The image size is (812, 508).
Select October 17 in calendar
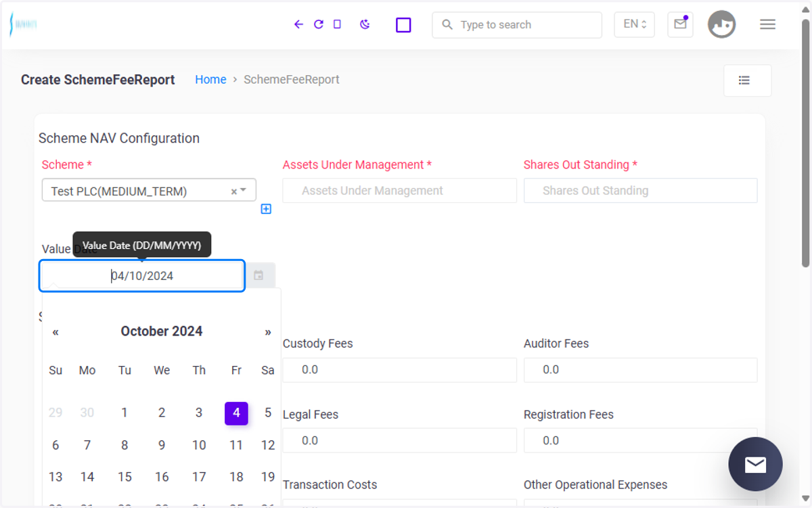coord(199,477)
